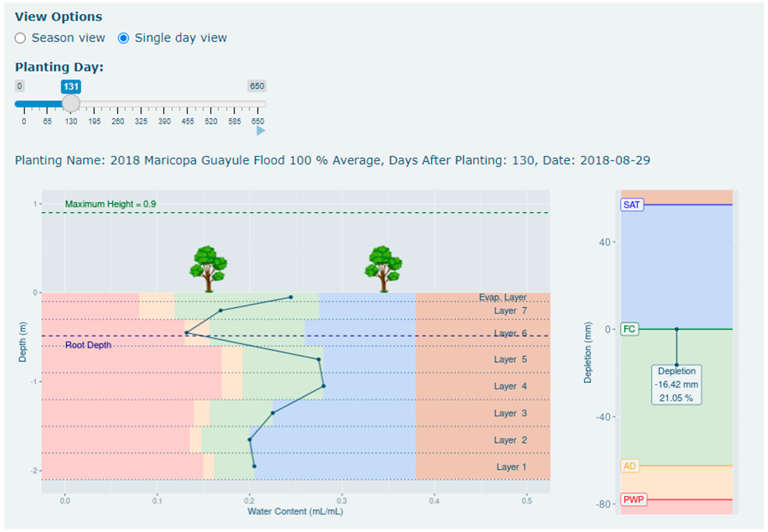Click the slider play animation triangle
Image resolution: width=768 pixels, height=532 pixels.
261,131
